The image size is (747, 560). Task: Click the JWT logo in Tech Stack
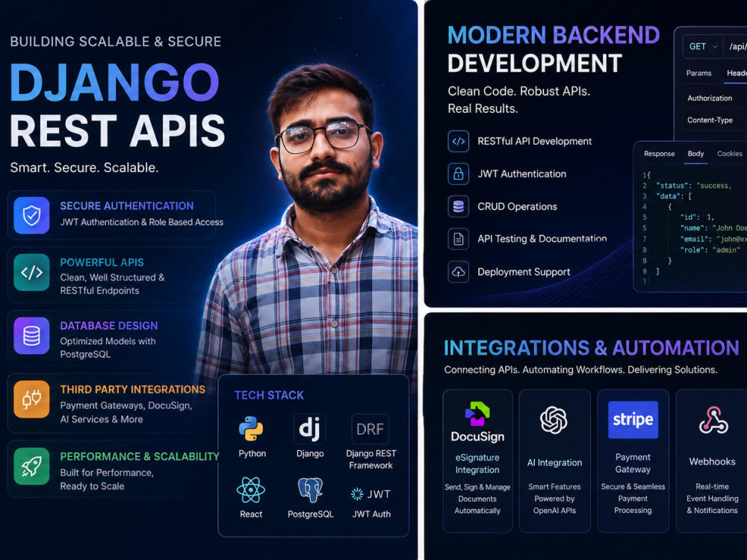tap(371, 494)
